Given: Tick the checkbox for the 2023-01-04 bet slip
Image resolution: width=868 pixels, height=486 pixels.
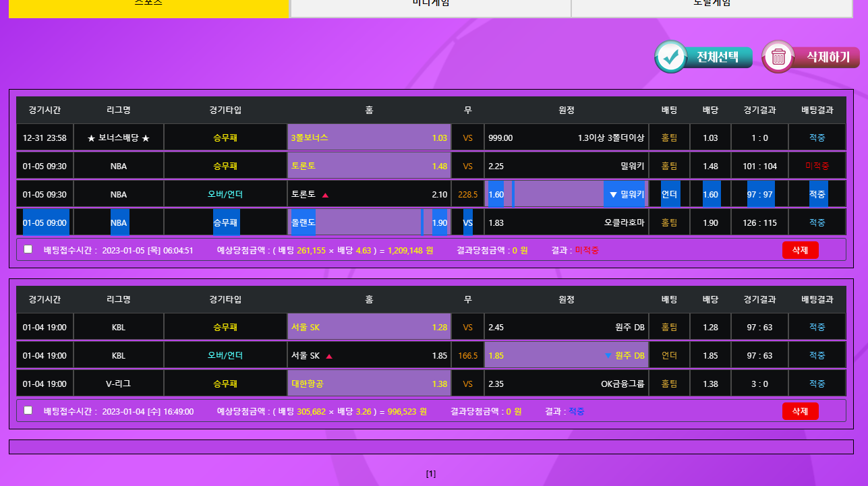Looking at the screenshot, I should [x=28, y=410].
